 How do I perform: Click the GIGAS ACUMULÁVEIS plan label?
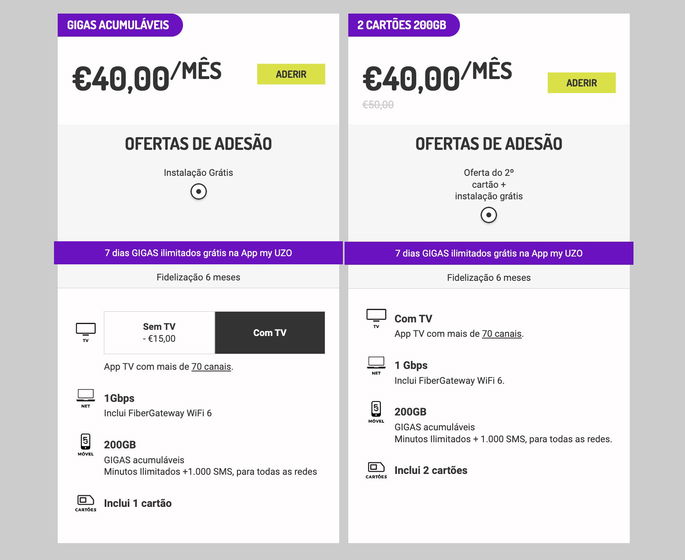pyautogui.click(x=118, y=25)
